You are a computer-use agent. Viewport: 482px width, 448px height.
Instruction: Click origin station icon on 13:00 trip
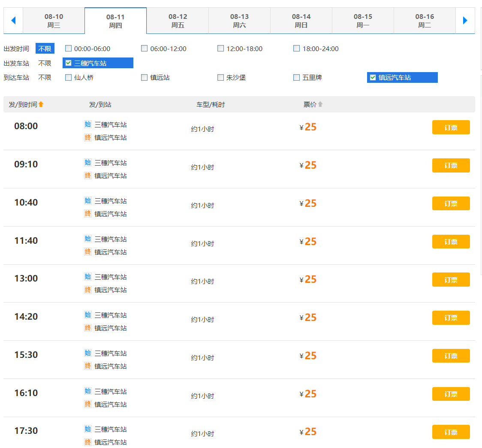(88, 277)
